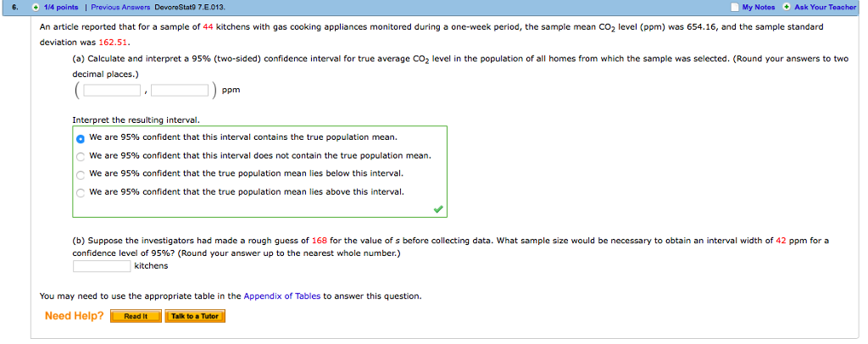Focus the kitchens sample size input
Viewport: 868px width, 344px height.
[102, 266]
